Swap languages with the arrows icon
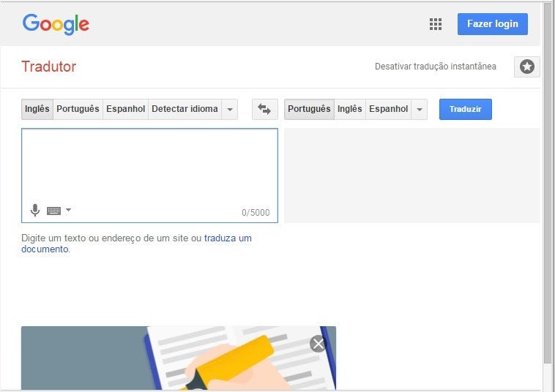Viewport: 555px width, 392px height. coord(264,109)
